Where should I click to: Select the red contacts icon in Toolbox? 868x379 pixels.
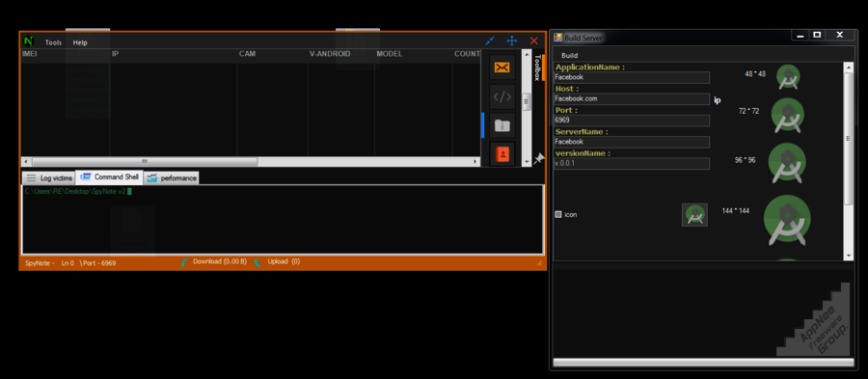(502, 154)
